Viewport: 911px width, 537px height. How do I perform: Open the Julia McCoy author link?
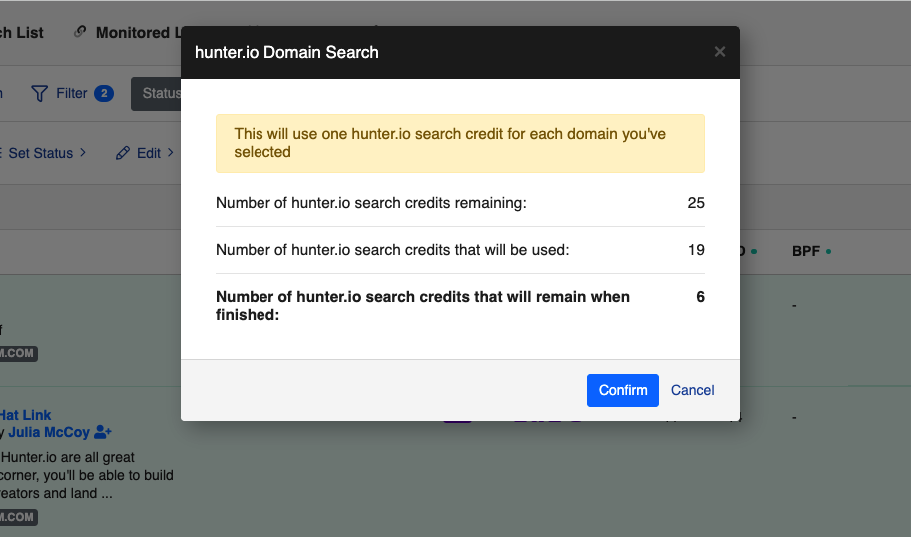coord(49,433)
